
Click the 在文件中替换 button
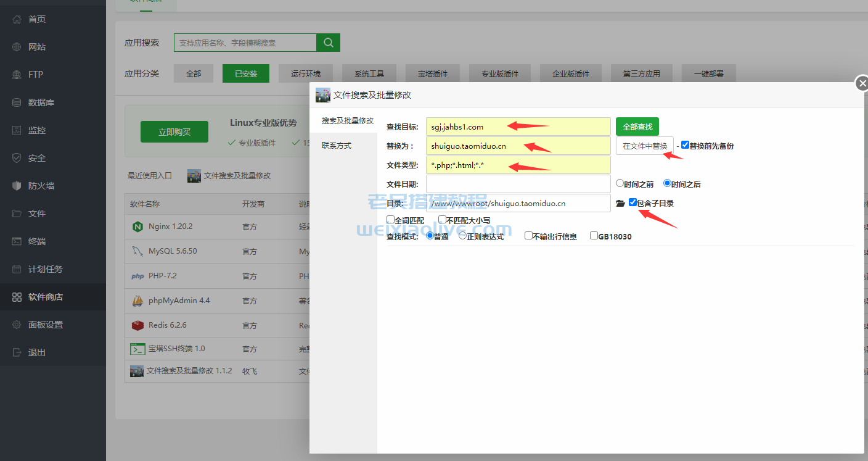pyautogui.click(x=645, y=146)
